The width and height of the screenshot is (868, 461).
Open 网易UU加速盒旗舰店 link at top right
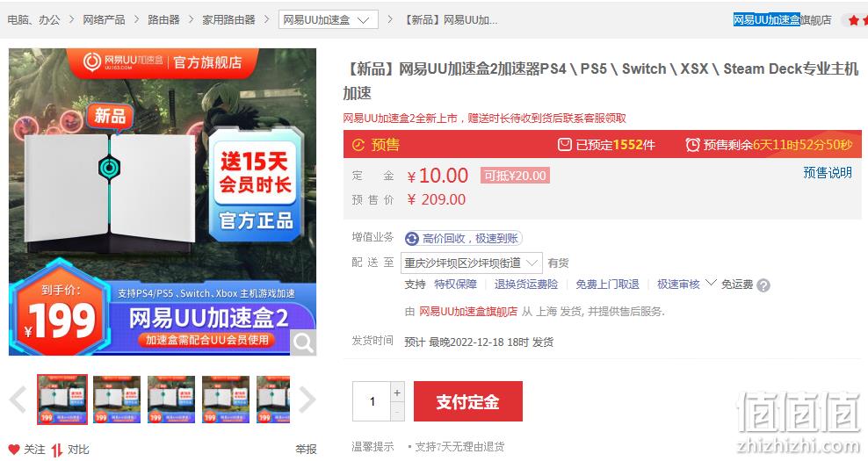point(782,20)
